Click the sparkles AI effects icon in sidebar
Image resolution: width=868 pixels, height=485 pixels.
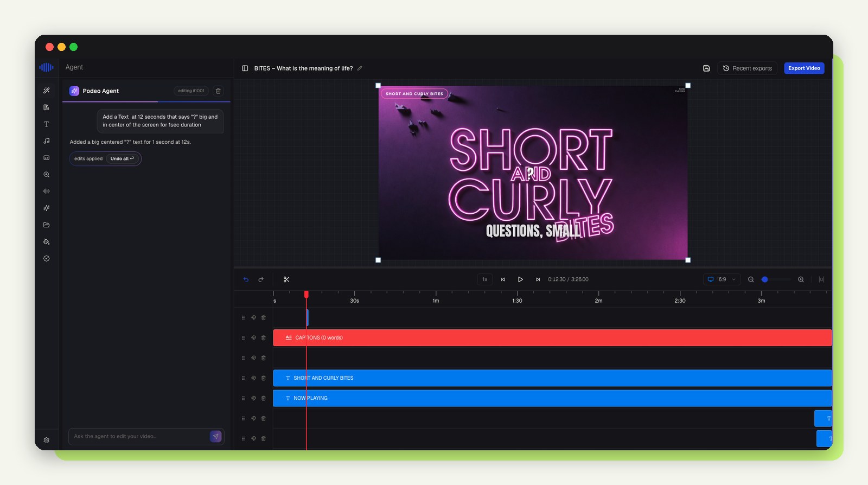(47, 208)
